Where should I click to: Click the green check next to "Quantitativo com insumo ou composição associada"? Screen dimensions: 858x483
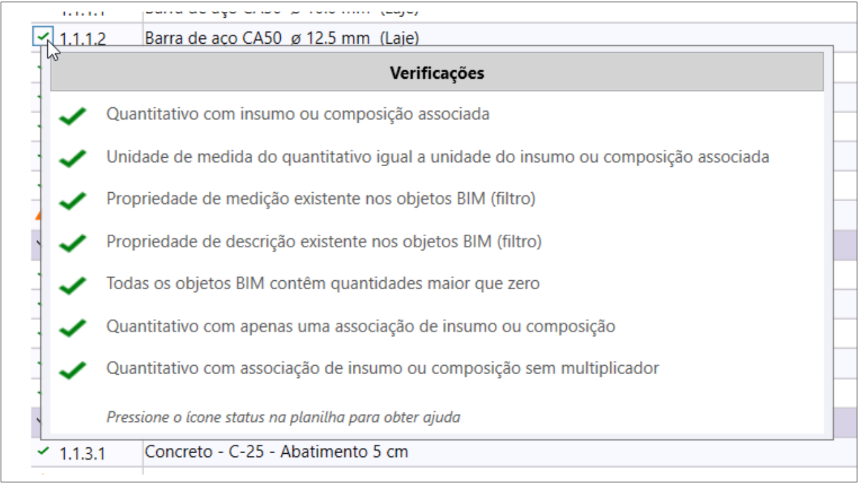(72, 116)
